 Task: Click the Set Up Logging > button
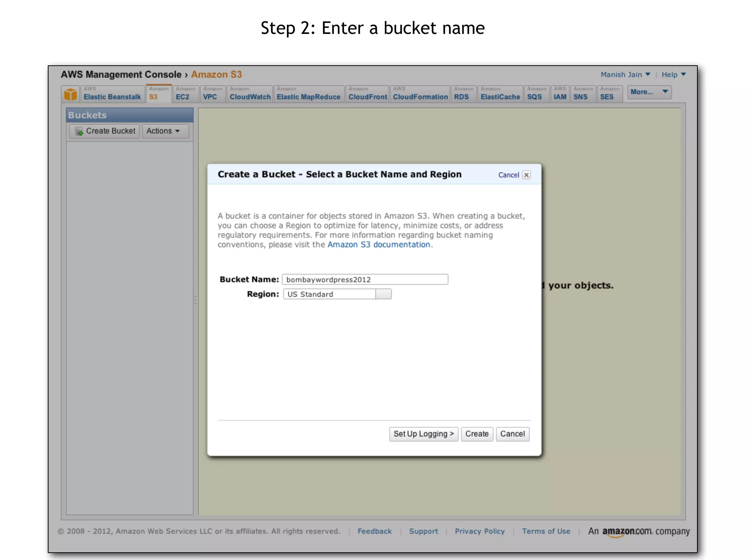click(423, 434)
